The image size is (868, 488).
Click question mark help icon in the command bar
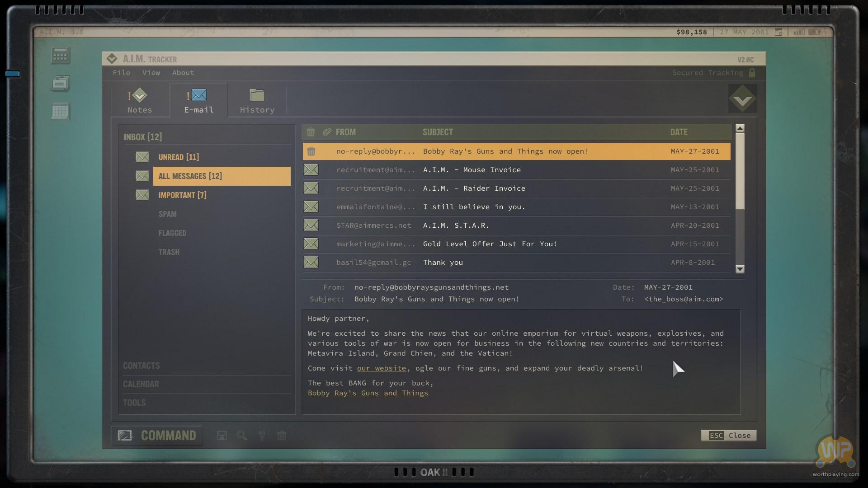[x=262, y=436]
